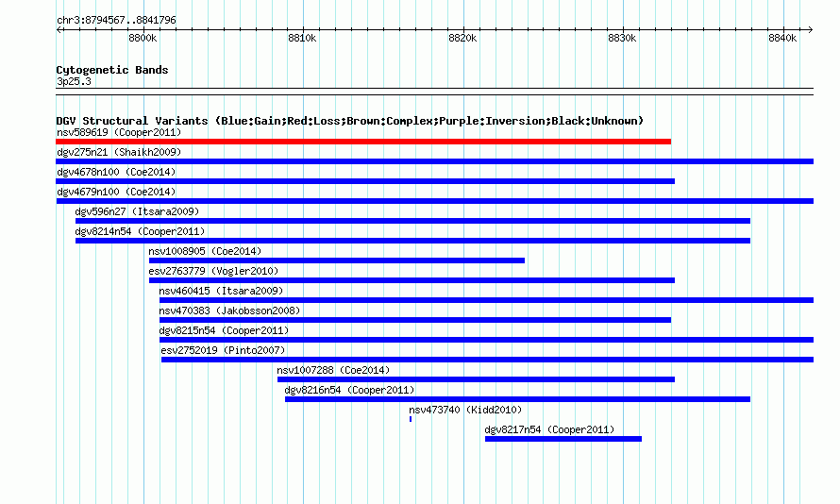This screenshot has height=504, width=840.
Task: Click the dgv4678n100 blue bar
Action: (365, 181)
